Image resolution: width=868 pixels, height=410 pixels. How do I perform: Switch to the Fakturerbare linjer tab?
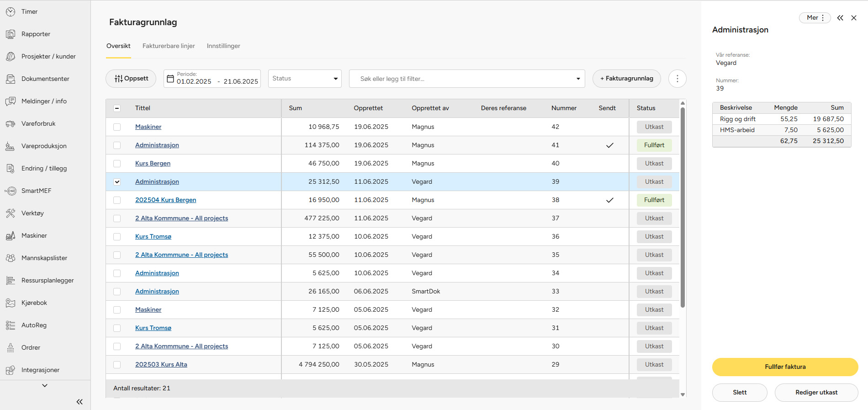pyautogui.click(x=169, y=46)
